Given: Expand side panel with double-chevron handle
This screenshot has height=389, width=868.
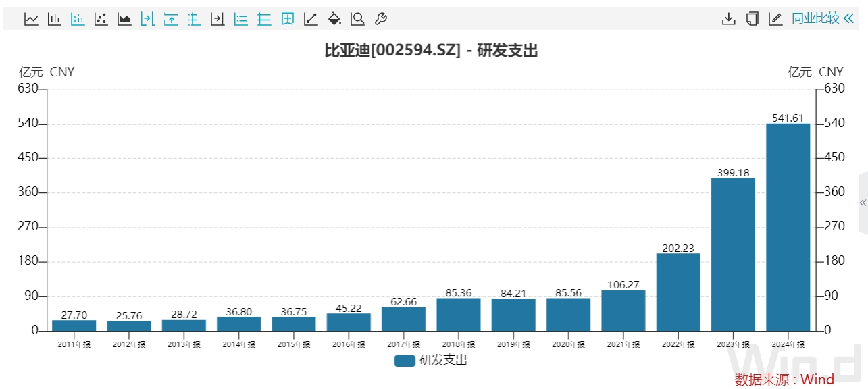Looking at the screenshot, I should (863, 203).
